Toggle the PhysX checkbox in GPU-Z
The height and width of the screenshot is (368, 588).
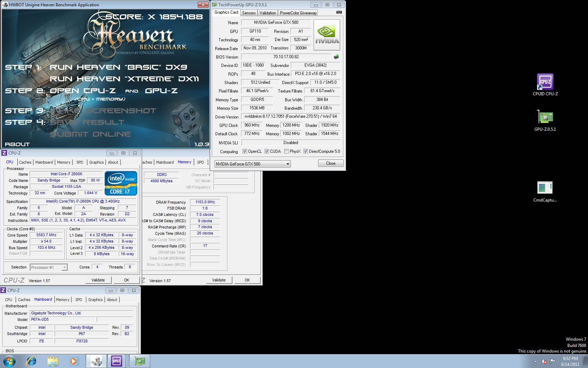click(x=287, y=151)
